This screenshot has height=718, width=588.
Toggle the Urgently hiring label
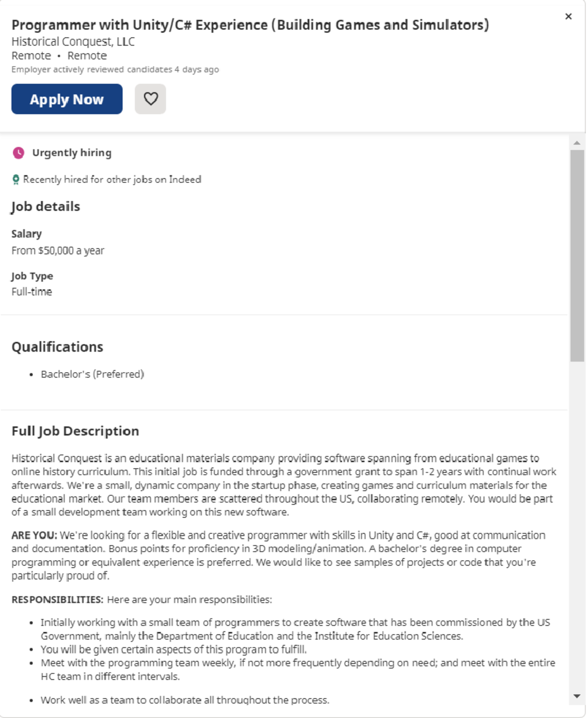72,152
